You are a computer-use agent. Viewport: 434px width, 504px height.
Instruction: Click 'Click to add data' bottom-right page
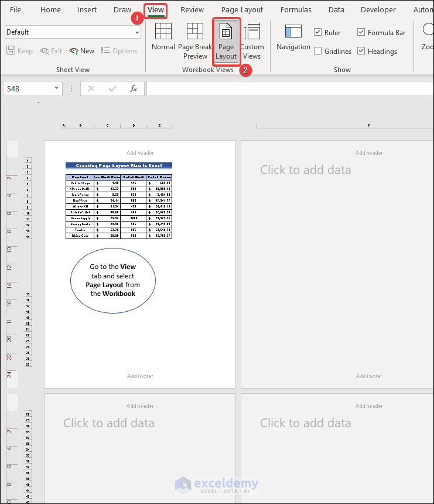(306, 423)
